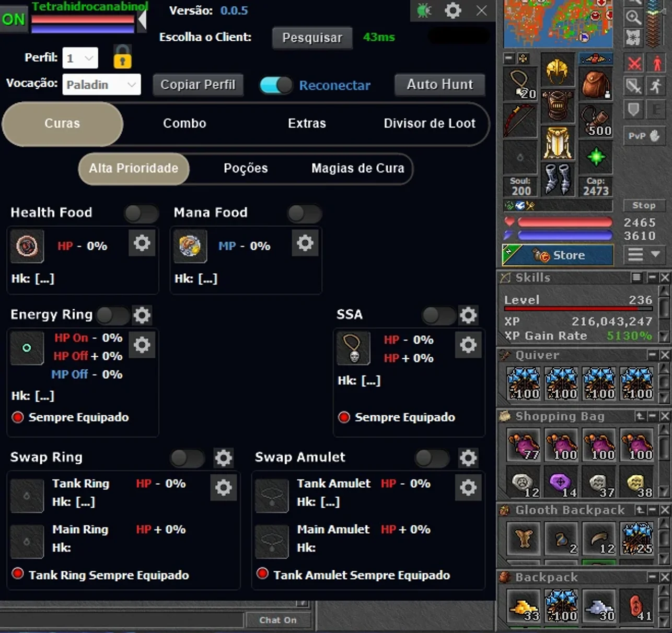Click the amulet slot showing 20
The image size is (672, 633).
tap(519, 84)
